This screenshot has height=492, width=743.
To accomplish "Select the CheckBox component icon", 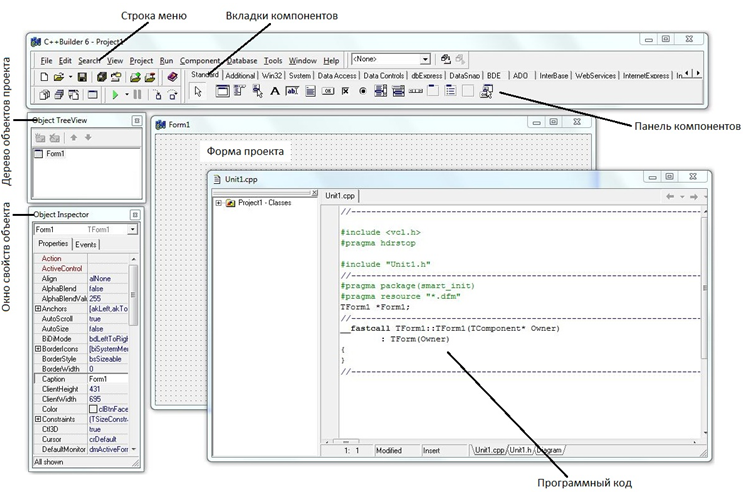I will point(345,91).
